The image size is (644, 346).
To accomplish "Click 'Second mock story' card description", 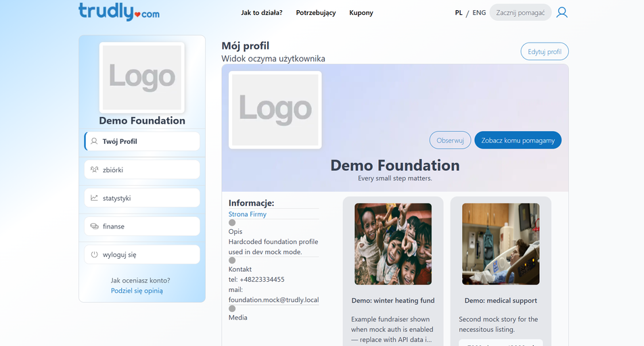I will tap(498, 324).
